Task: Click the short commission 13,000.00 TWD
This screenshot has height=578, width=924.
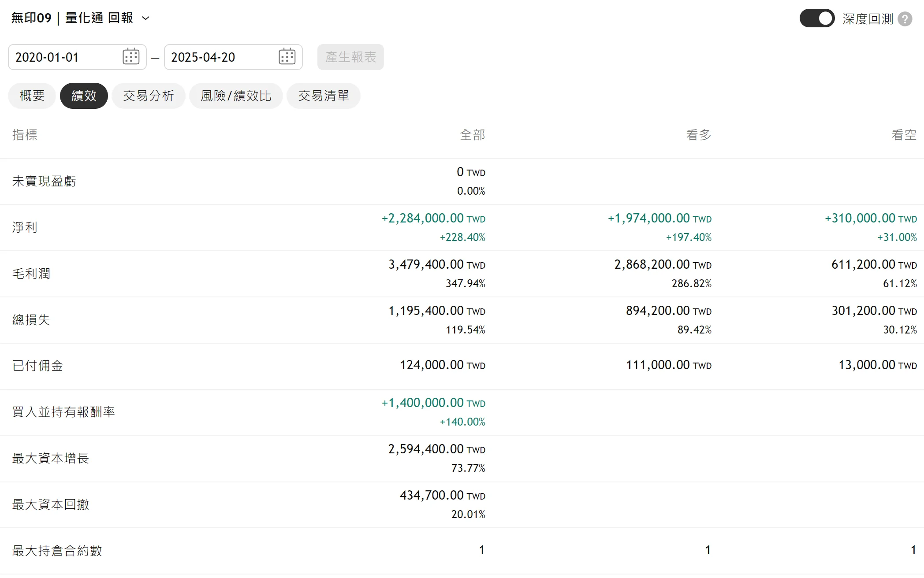Action: (878, 365)
